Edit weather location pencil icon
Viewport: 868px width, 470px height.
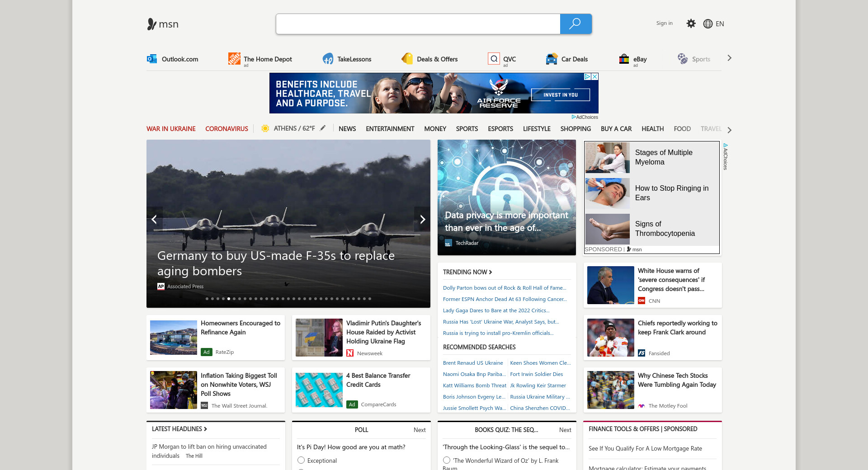pos(323,128)
